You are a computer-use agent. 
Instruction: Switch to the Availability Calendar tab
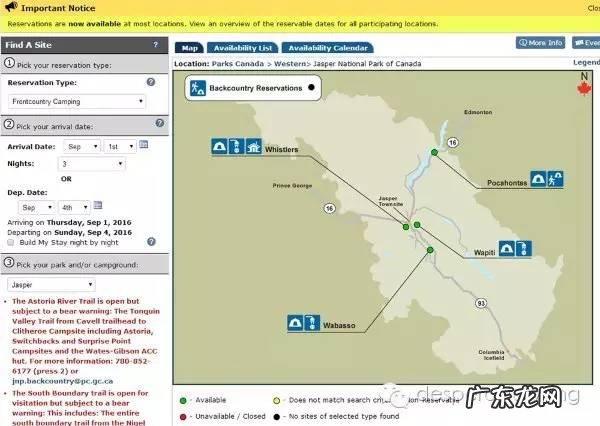[327, 47]
